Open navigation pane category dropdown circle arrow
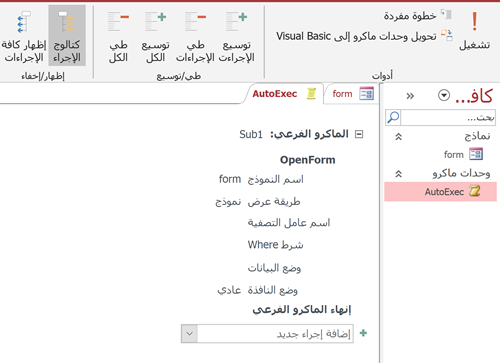The image size is (500, 363). click(444, 96)
